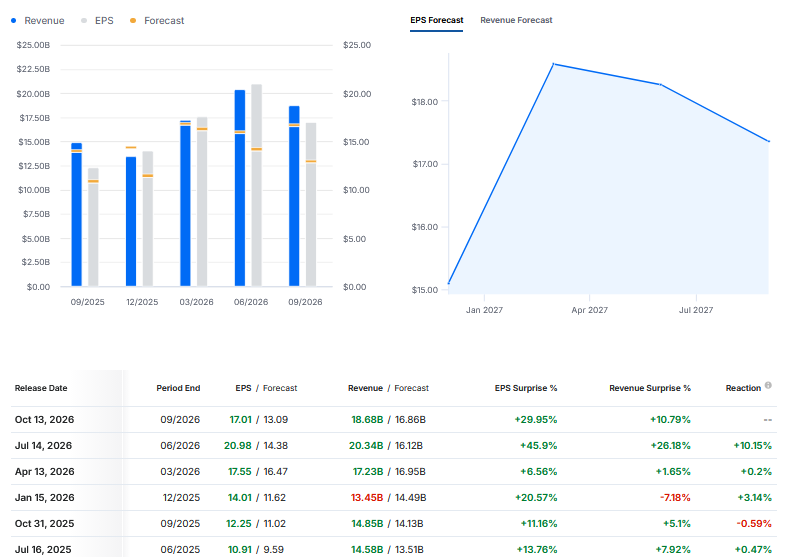Toggle the blue Revenue legend dot
The width and height of the screenshot is (796, 557).
(14, 21)
